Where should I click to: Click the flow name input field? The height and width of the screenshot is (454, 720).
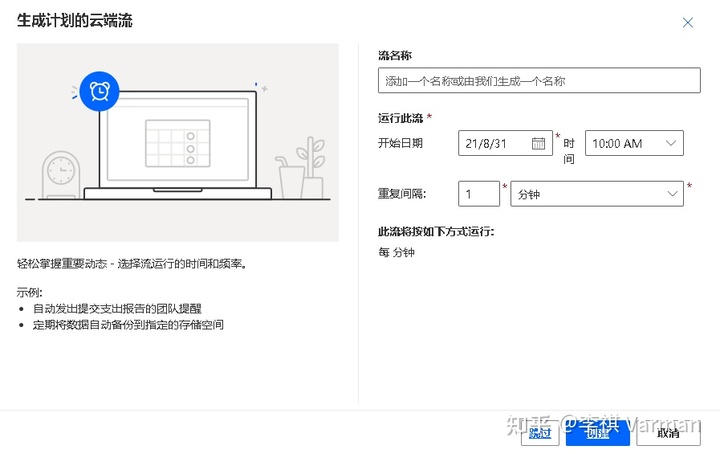(x=539, y=80)
